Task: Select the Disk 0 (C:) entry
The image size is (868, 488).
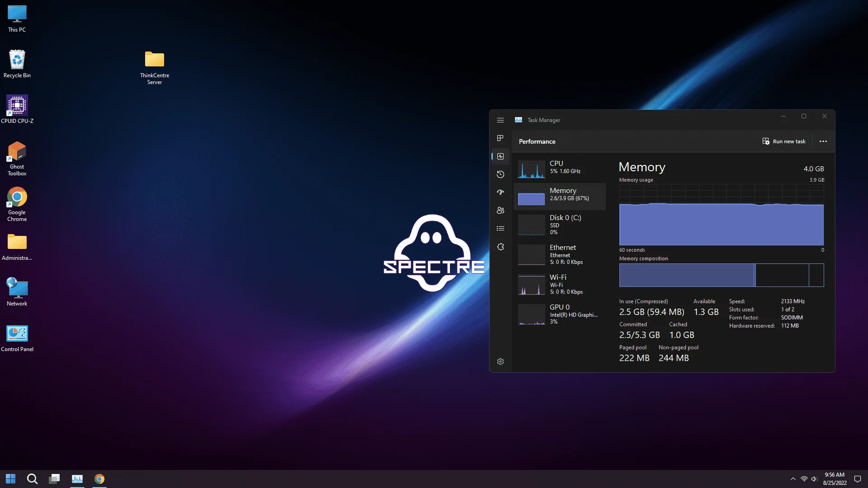Action: coord(560,225)
